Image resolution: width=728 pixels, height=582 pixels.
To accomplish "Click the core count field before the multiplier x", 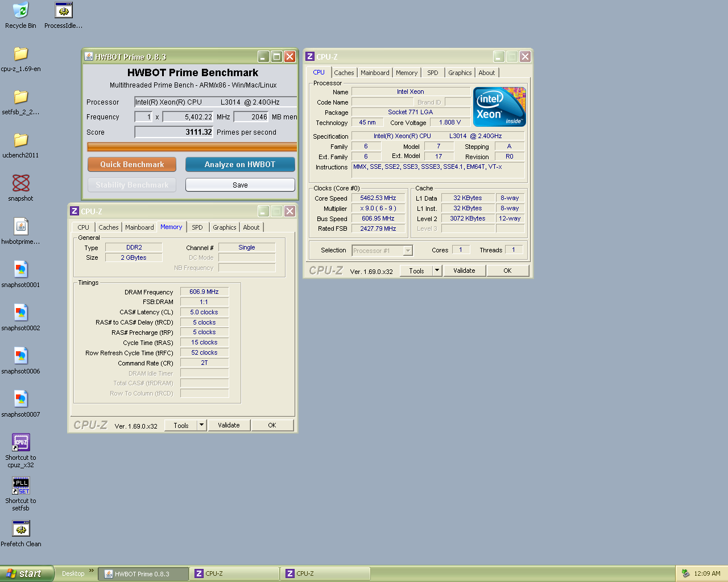I will click(x=143, y=117).
